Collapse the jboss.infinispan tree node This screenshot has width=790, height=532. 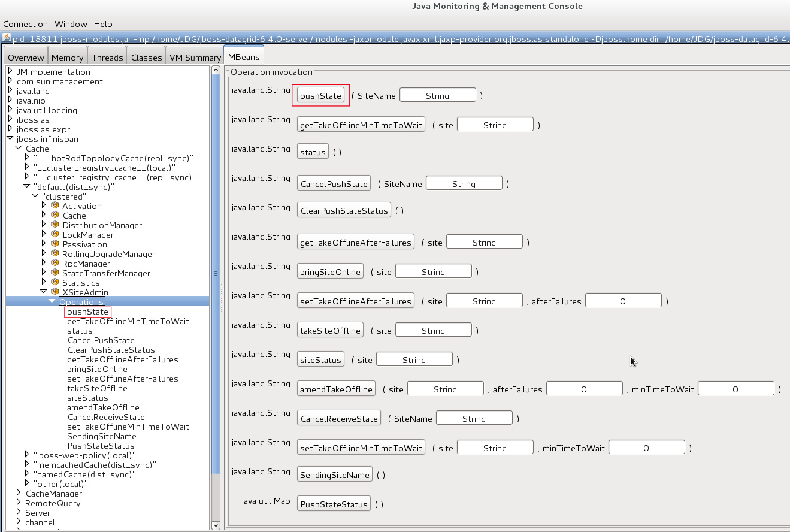point(10,138)
